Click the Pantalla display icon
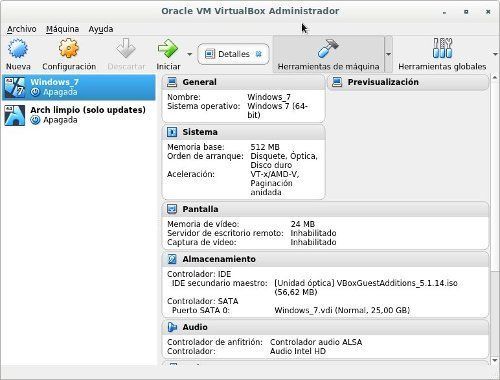Viewport: 500px width, 380px height. [x=172, y=209]
